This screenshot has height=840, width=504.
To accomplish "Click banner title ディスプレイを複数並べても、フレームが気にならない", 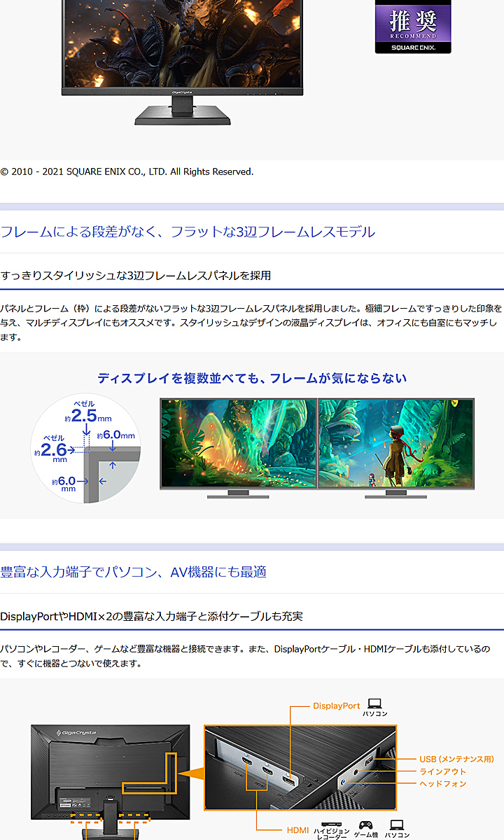I will (252, 378).
